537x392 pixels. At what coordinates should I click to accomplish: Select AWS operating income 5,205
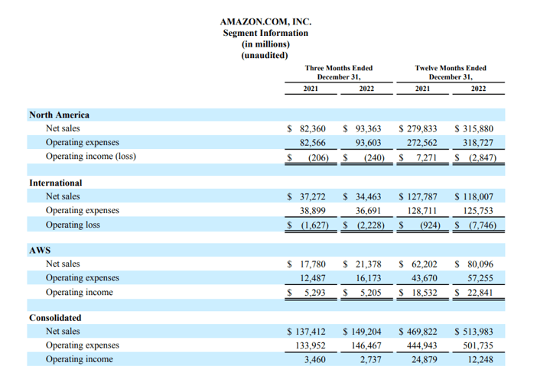370,293
